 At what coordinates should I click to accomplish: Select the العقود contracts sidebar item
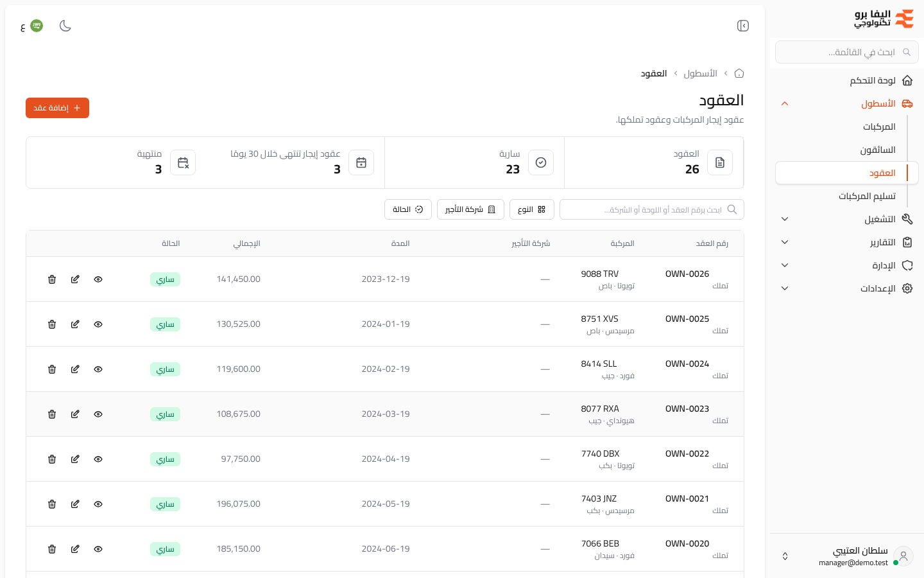pos(847,173)
